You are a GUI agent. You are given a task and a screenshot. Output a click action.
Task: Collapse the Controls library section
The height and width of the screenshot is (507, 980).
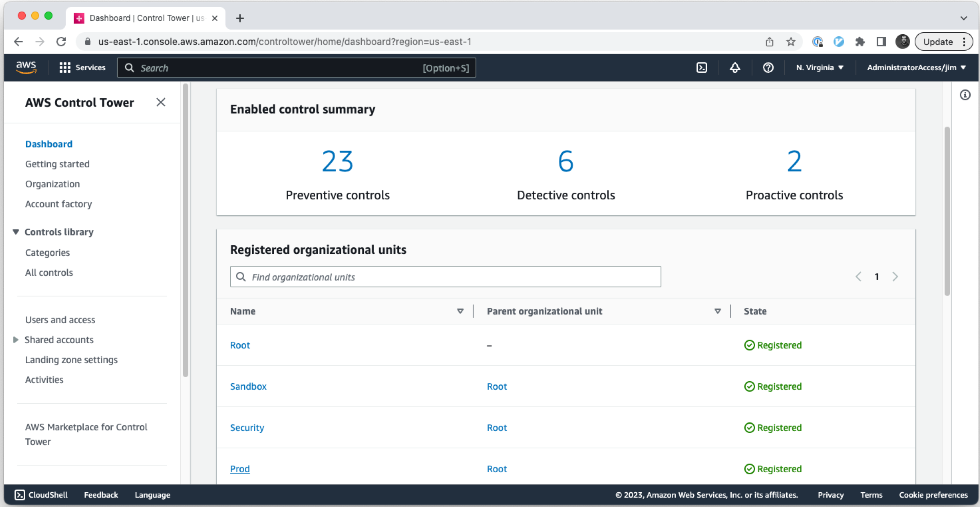[16, 232]
